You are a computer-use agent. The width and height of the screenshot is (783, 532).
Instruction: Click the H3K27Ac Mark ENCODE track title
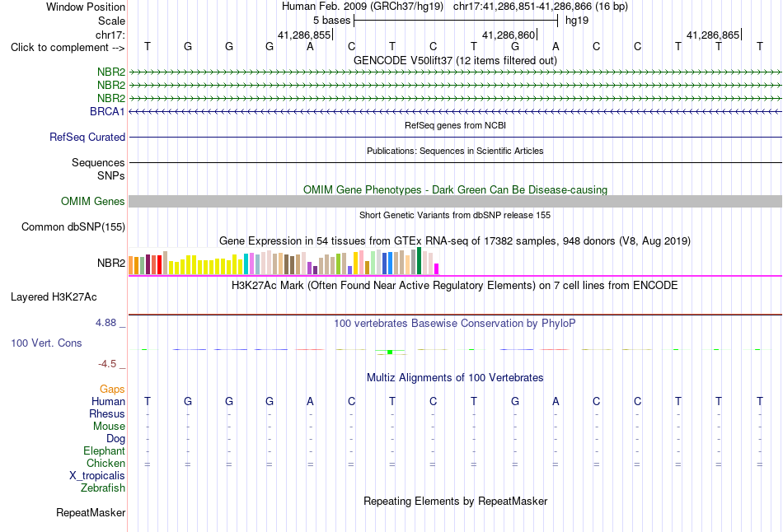coord(455,286)
